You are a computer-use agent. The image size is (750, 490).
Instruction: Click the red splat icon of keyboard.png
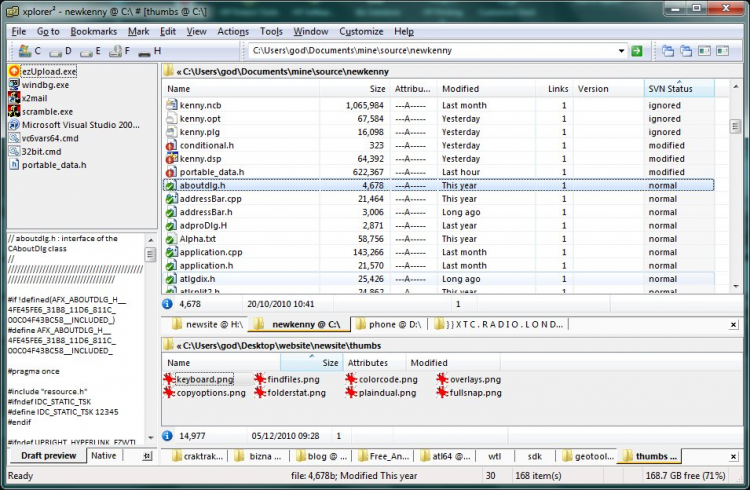click(x=169, y=379)
